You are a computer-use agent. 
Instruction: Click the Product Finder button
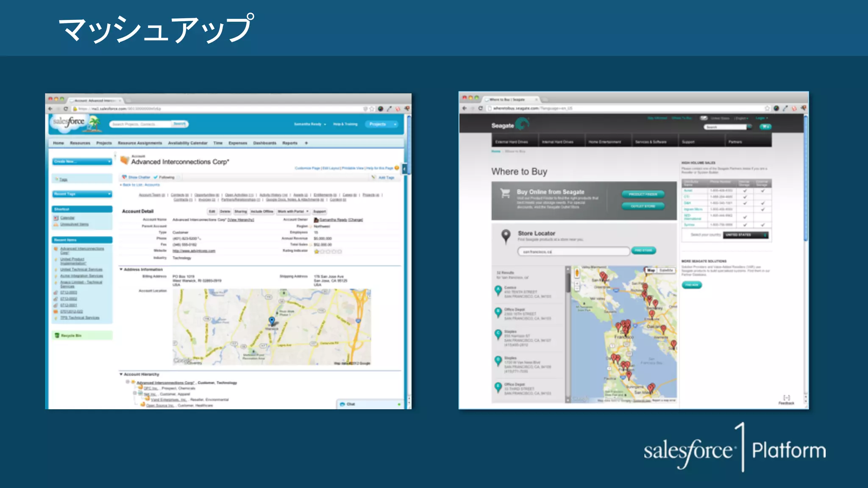(643, 194)
